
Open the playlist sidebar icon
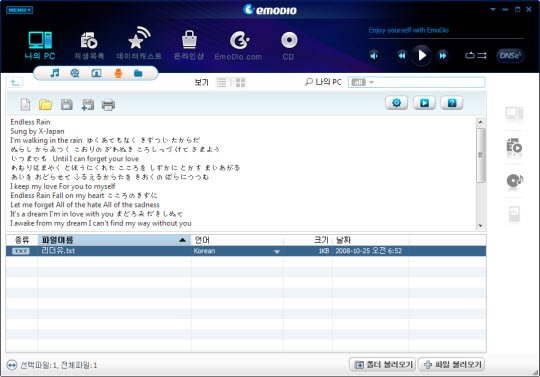(514, 146)
